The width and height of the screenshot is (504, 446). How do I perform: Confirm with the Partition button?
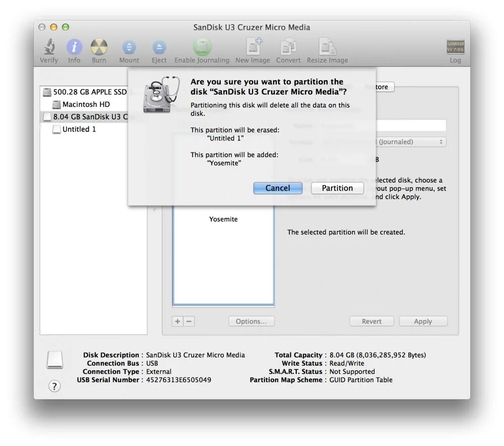click(338, 188)
